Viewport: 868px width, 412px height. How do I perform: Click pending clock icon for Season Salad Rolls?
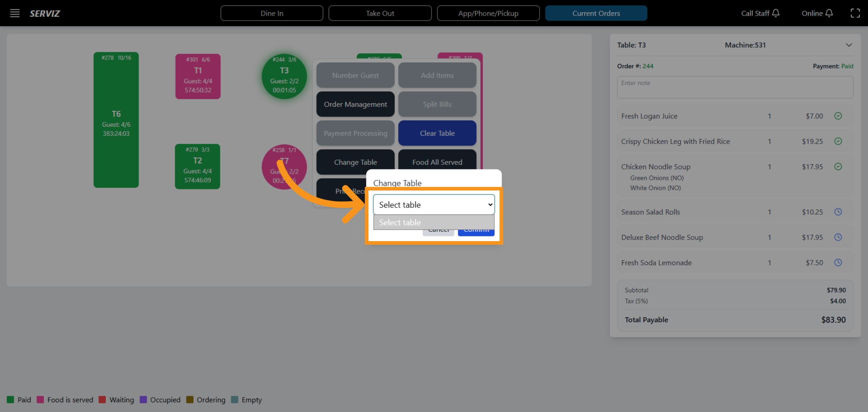pos(838,212)
